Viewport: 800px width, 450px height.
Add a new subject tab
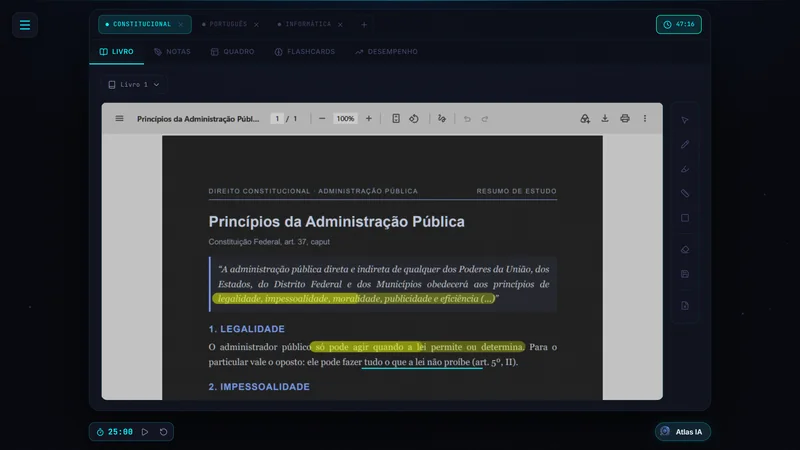[x=364, y=24]
